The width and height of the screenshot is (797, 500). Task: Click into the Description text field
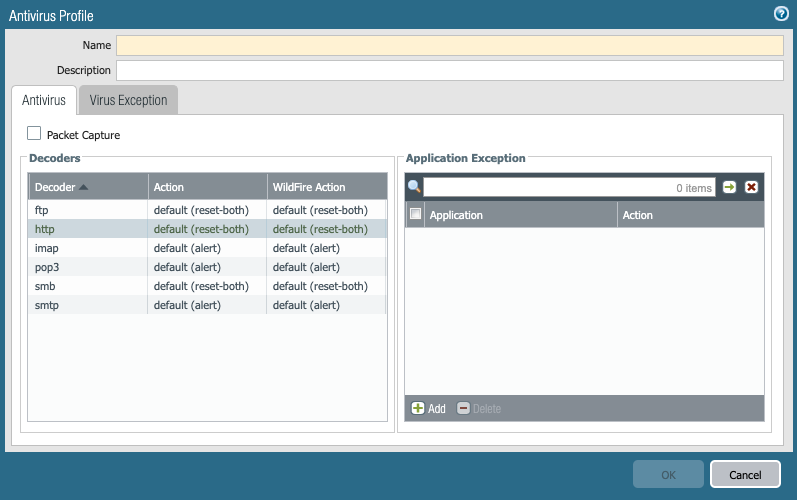pyautogui.click(x=450, y=70)
